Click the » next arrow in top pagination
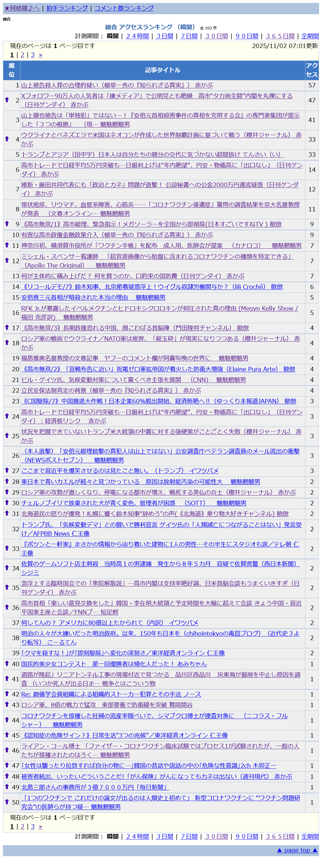The image size is (322, 868). coord(40,55)
